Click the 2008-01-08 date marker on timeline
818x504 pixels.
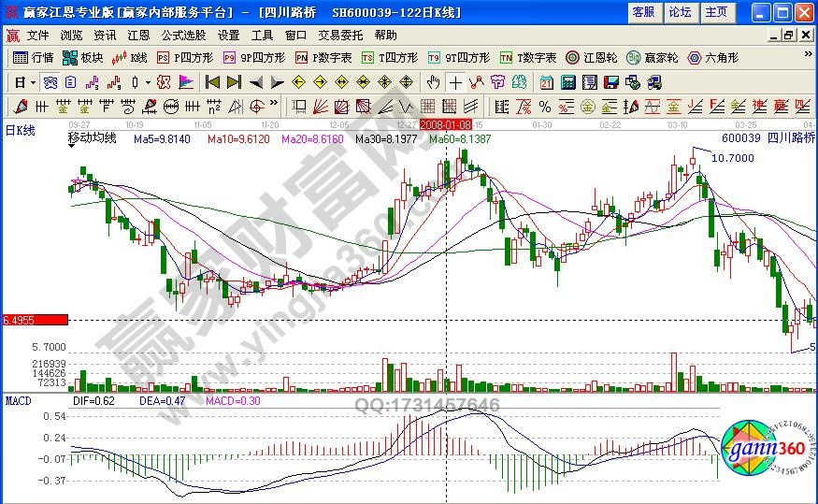[x=445, y=123]
